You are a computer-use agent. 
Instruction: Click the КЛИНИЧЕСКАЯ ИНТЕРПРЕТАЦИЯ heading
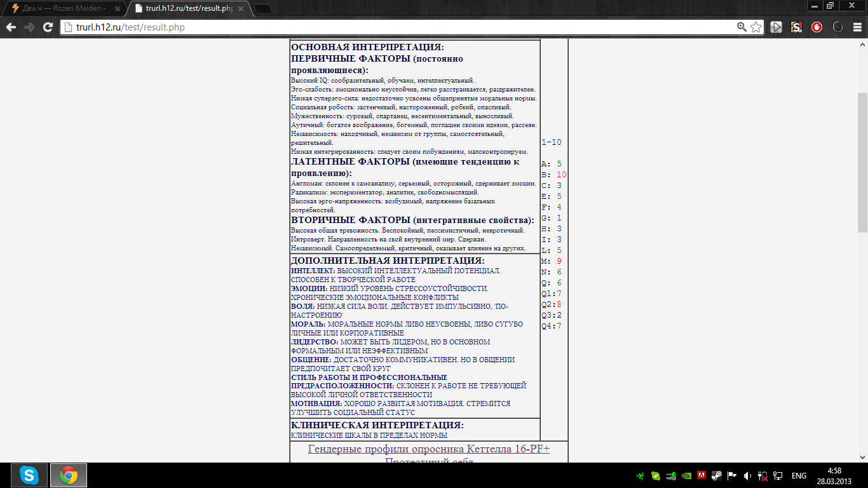point(377,425)
